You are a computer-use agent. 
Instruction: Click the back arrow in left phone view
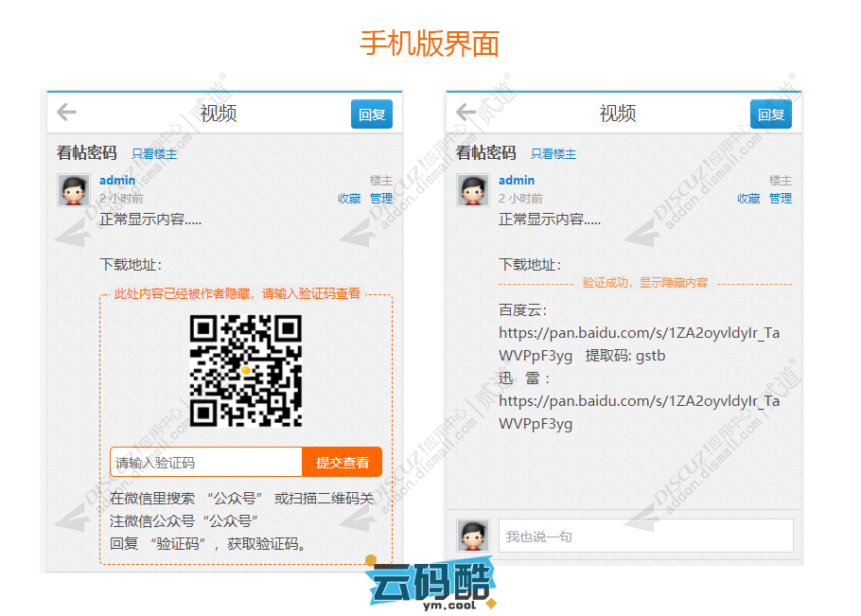tap(66, 114)
